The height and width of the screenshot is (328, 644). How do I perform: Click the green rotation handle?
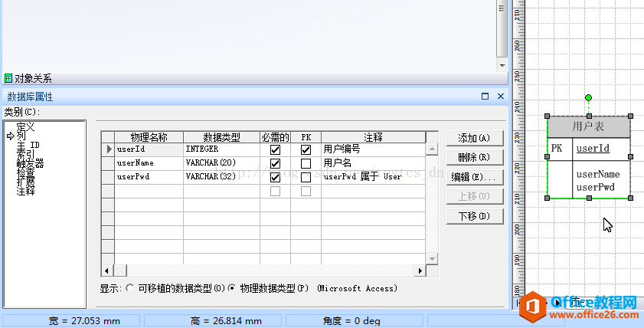[589, 98]
